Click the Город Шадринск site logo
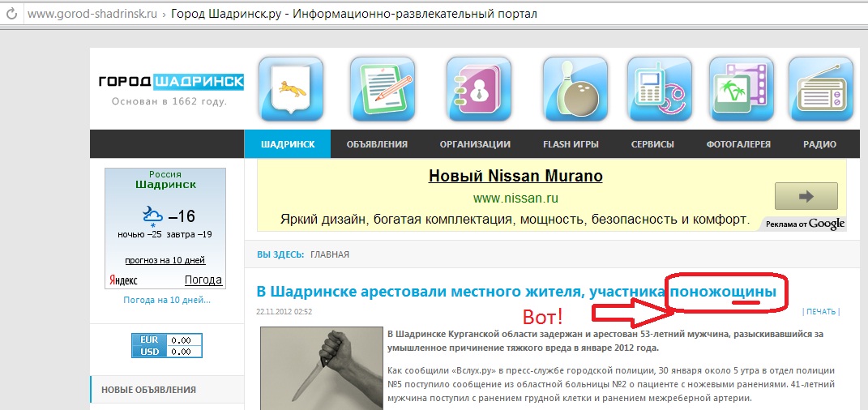 pyautogui.click(x=171, y=82)
